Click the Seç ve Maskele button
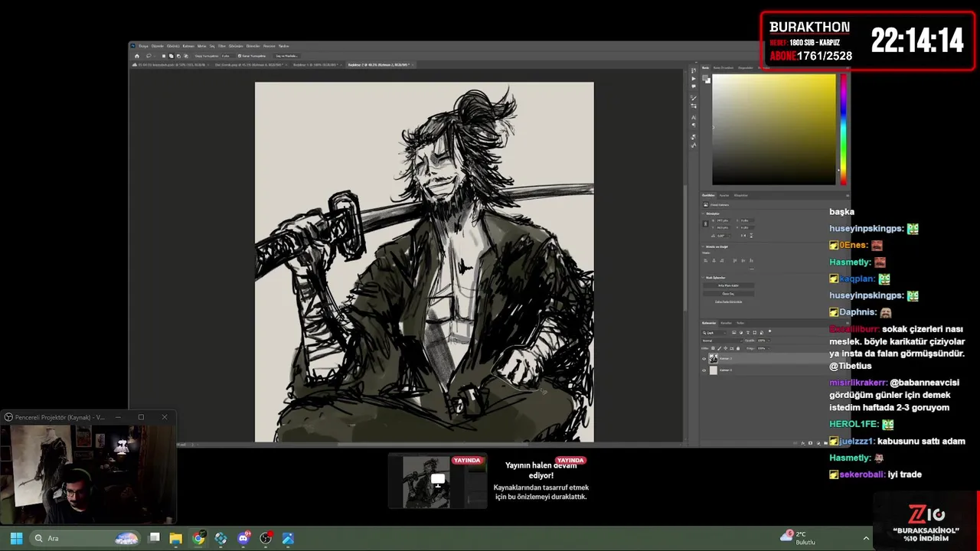The width and height of the screenshot is (980, 551). (287, 56)
